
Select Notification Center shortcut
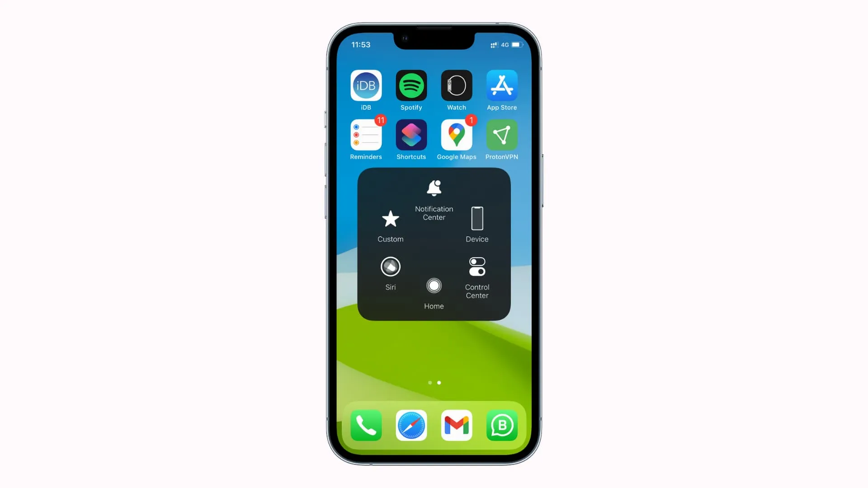(x=434, y=200)
